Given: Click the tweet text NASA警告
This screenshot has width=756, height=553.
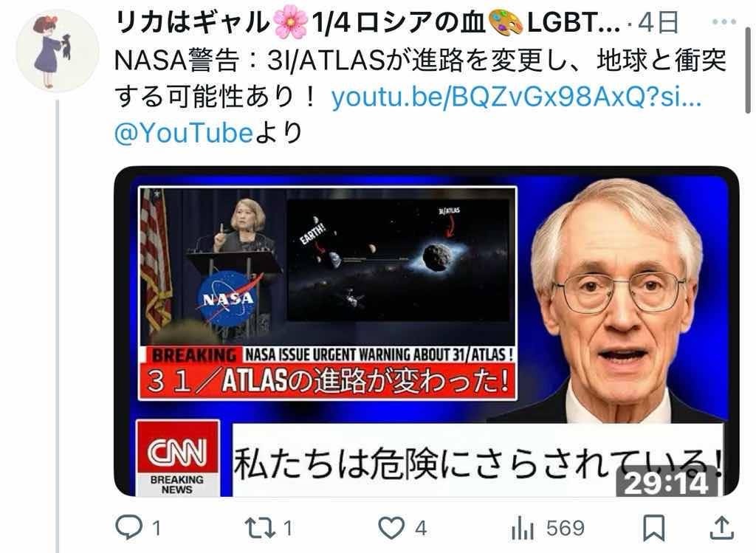Looking at the screenshot, I should click(176, 61).
